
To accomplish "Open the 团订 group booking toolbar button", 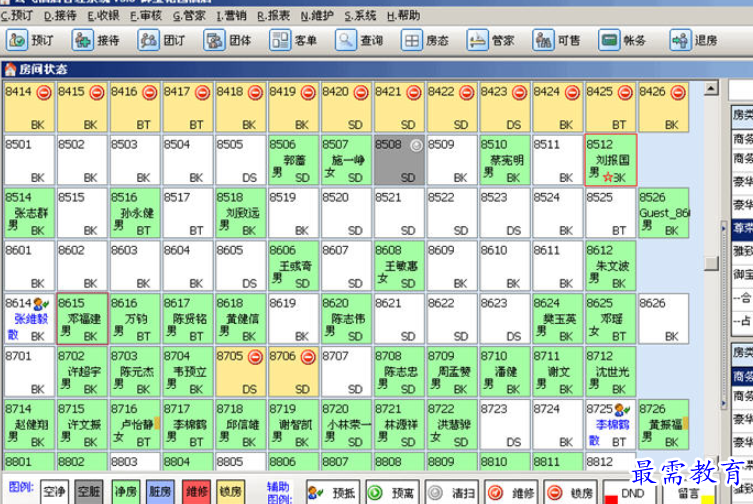I will pos(161,40).
